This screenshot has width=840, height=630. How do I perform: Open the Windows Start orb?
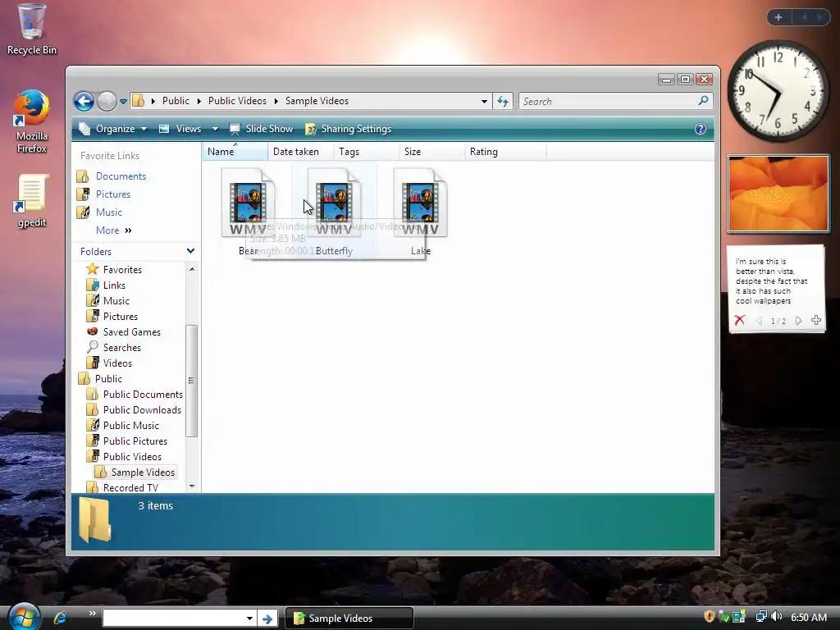click(x=24, y=617)
